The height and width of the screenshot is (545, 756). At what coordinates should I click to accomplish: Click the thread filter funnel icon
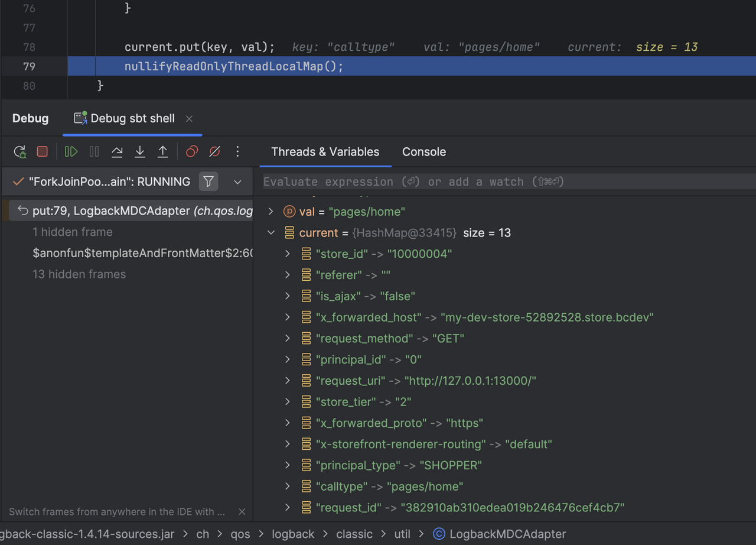[208, 181]
